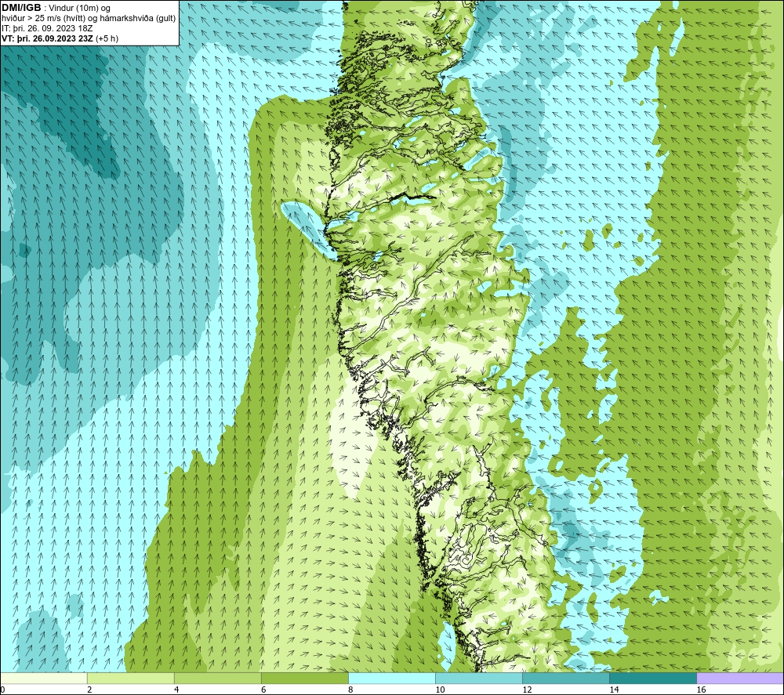Click the 'DMI/IGB' title text
784x695 pixels.
click(21, 8)
